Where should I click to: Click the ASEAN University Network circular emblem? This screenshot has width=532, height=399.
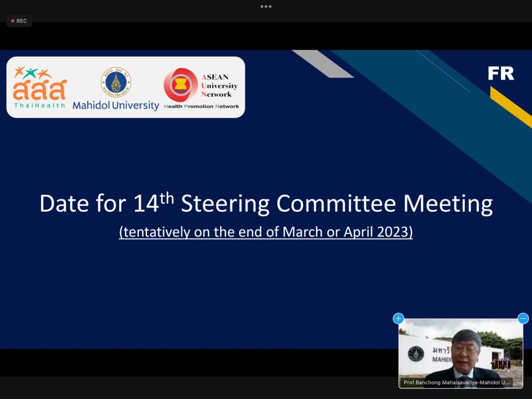point(181,85)
